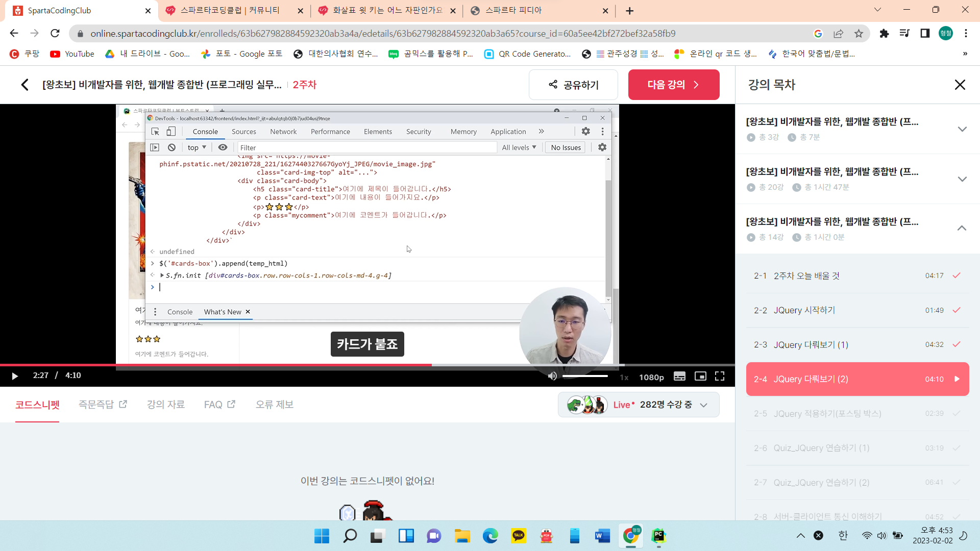Viewport: 980px width, 551px height.
Task: Open the 오류 제보 tab
Action: click(x=275, y=405)
